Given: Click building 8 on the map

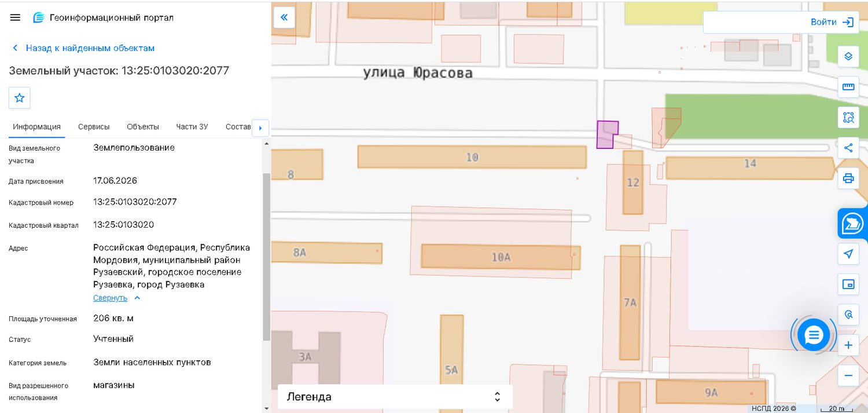Looking at the screenshot, I should (297, 165).
